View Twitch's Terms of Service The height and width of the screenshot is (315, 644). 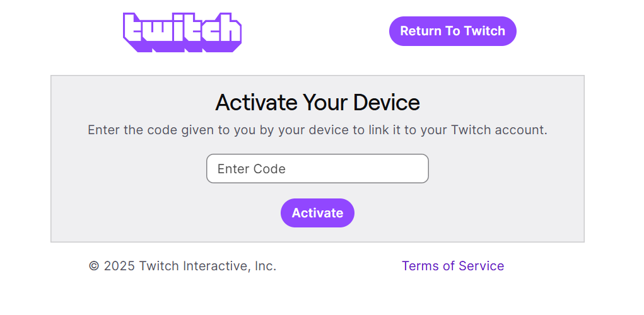[452, 266]
